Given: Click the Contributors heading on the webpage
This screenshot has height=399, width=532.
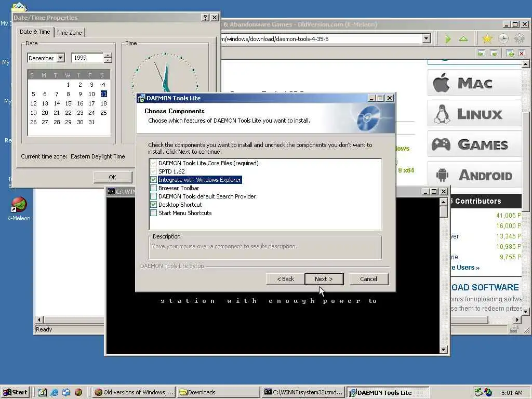Looking at the screenshot, I should (478, 201).
